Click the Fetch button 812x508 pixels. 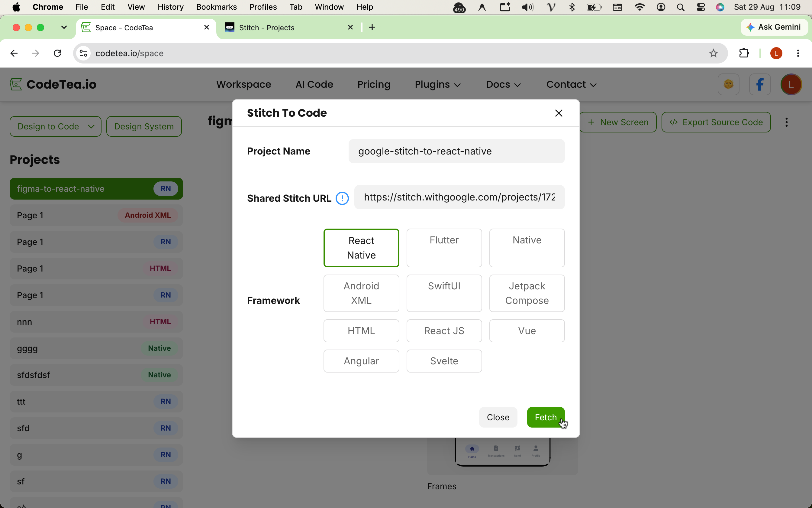546,417
